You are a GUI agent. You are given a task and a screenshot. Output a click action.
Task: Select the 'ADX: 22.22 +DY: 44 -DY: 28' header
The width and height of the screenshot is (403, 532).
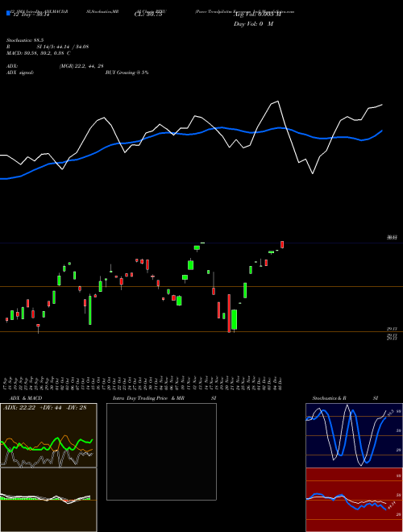click(x=45, y=408)
